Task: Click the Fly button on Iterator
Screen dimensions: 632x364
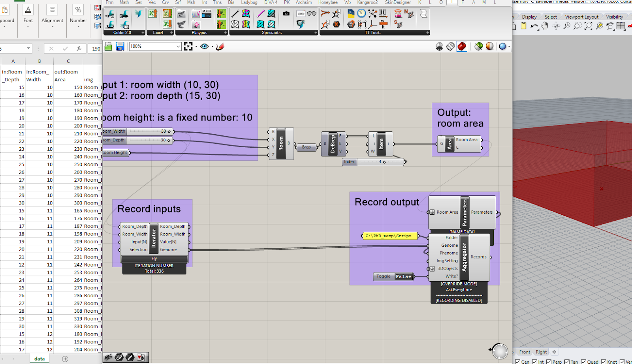Action: (154, 259)
